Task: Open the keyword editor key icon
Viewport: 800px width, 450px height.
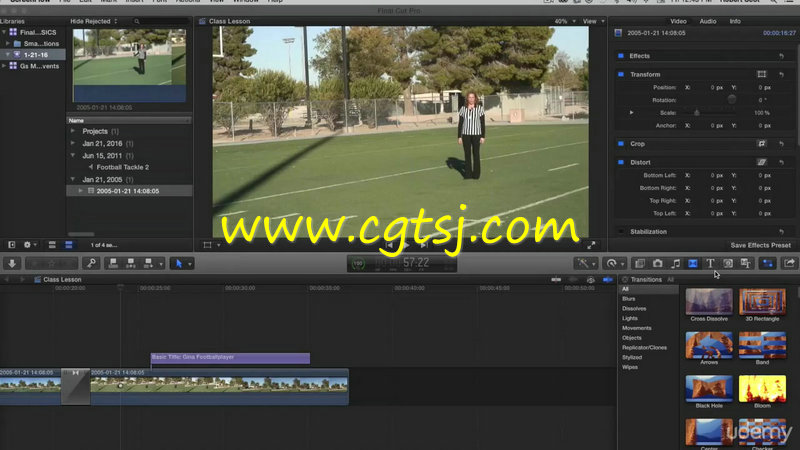Action: coord(91,263)
